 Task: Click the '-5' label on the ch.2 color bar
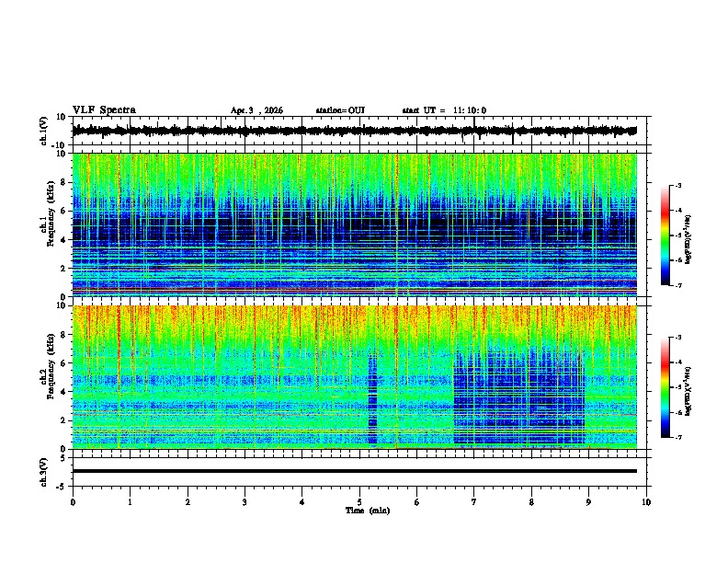pos(678,387)
